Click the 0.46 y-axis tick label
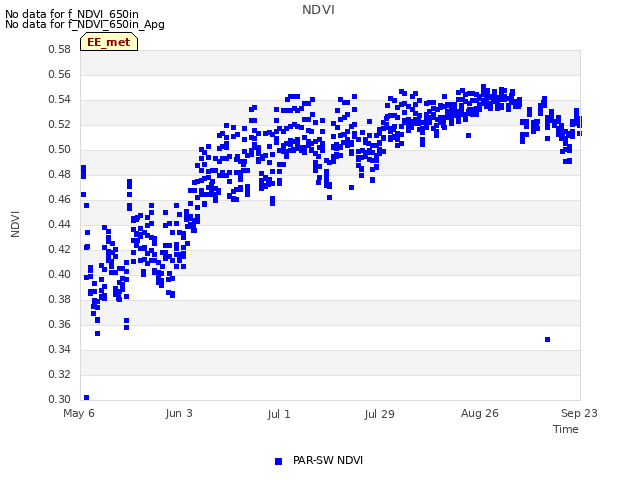 pos(60,200)
